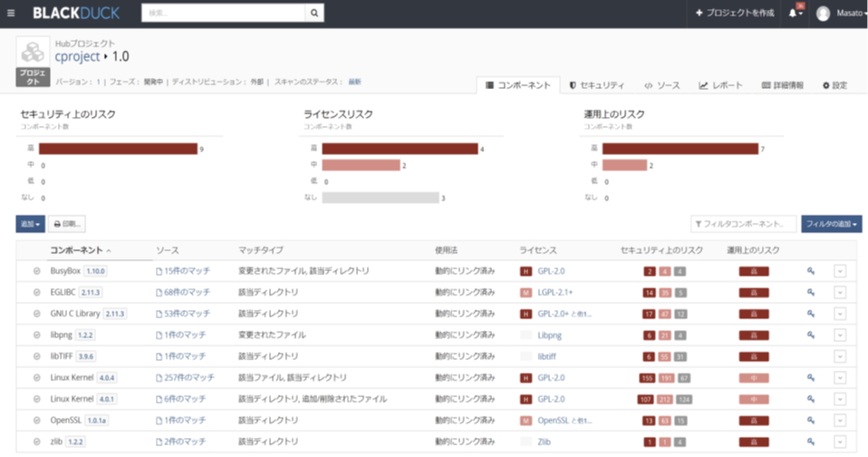The width and height of the screenshot is (868, 457).
Task: Click the OpenSSL row status circle icon
Action: 36,421
